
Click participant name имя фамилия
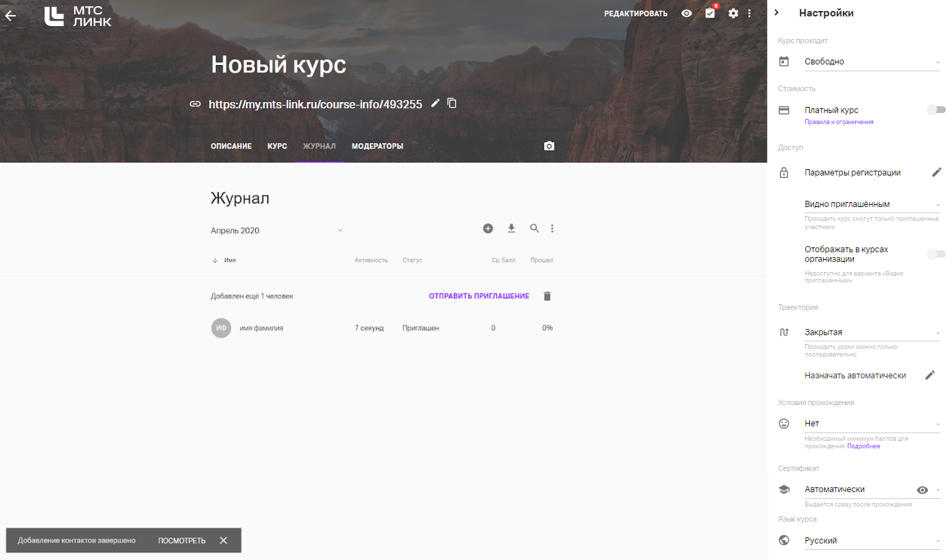[261, 328]
